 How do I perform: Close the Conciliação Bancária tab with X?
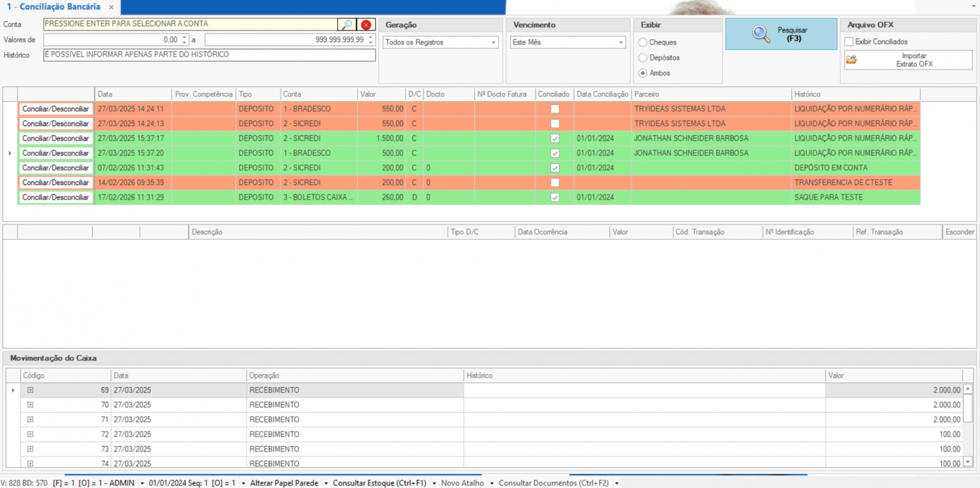(111, 7)
